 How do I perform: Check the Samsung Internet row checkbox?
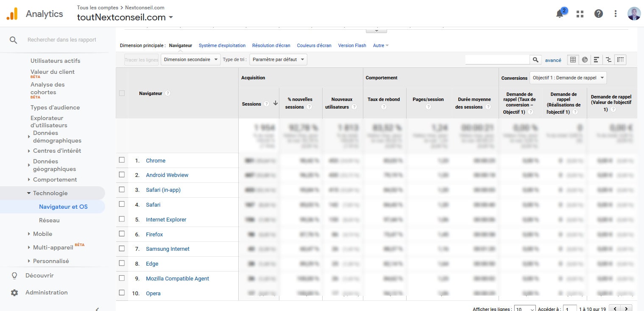click(122, 248)
